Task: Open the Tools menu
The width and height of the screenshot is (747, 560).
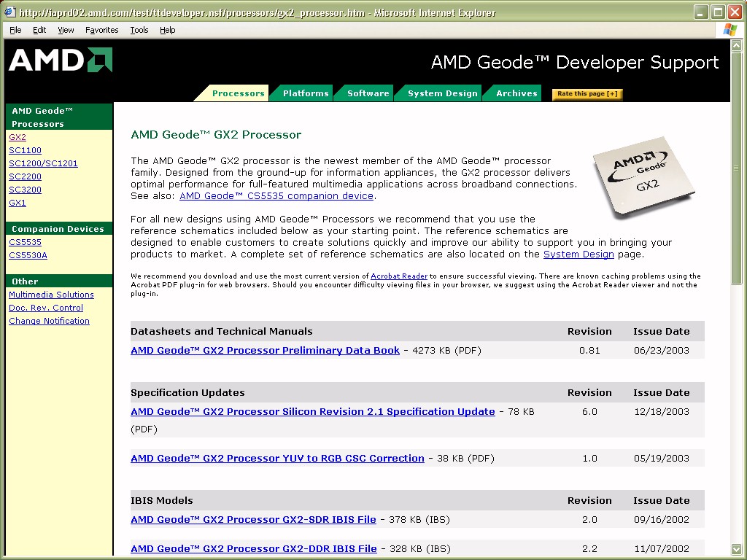Action: [139, 30]
